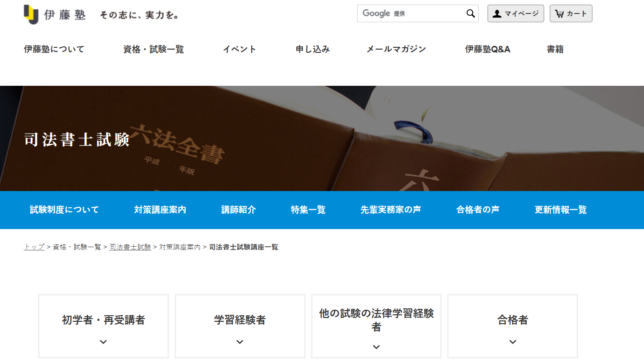Click the 司法書士試験 banner heading
Screen dimensions: 644x364
[77, 140]
